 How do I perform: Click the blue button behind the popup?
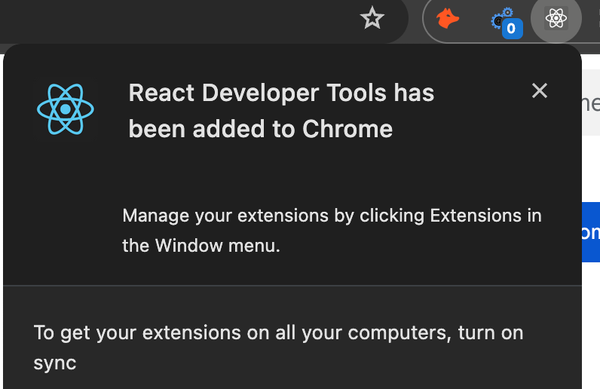591,232
